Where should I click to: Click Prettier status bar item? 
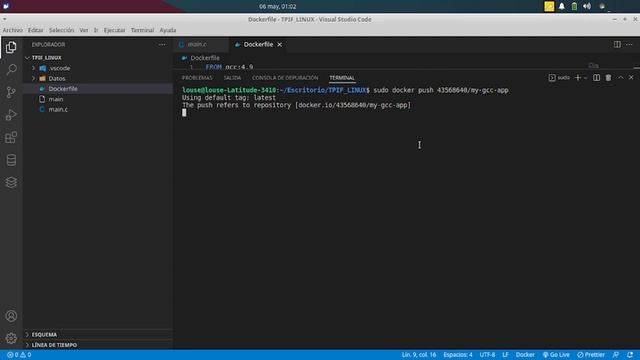[x=591, y=355]
